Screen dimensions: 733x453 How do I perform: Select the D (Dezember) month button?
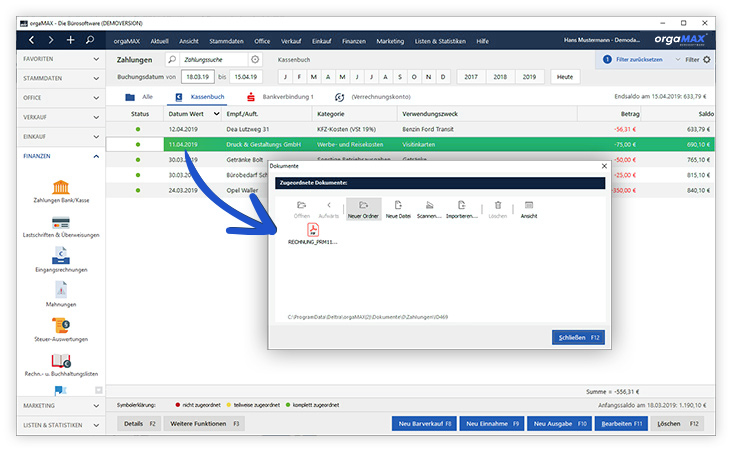[x=443, y=77]
